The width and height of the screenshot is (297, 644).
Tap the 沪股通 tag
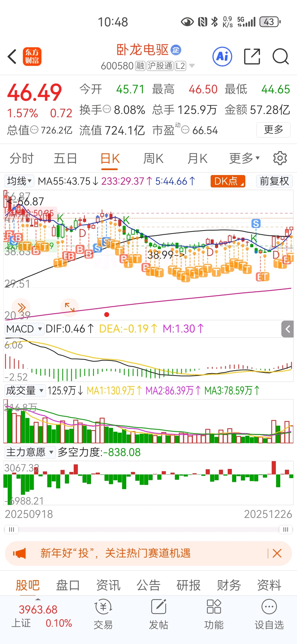[160, 66]
